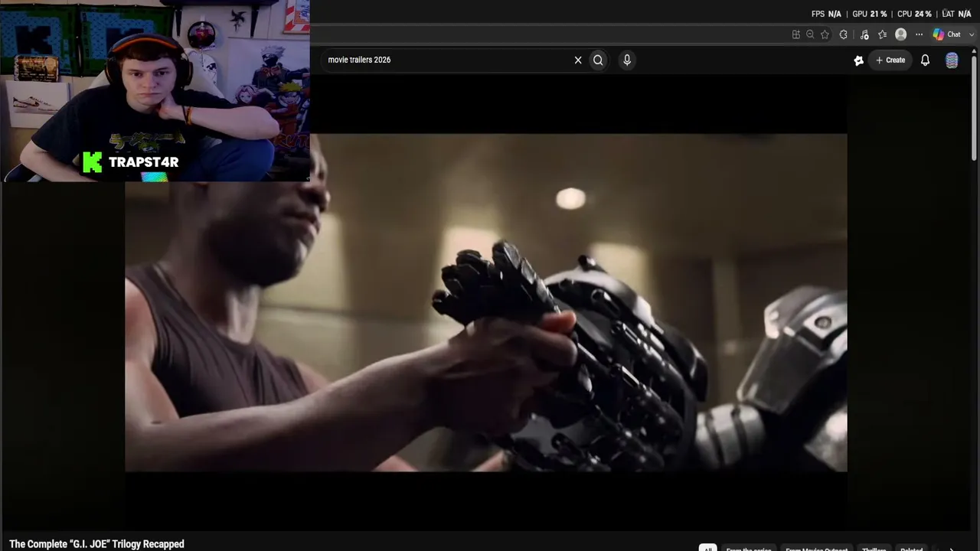Select the Thrillers filter chip
Screen dimensions: 980x551
[x=874, y=548]
